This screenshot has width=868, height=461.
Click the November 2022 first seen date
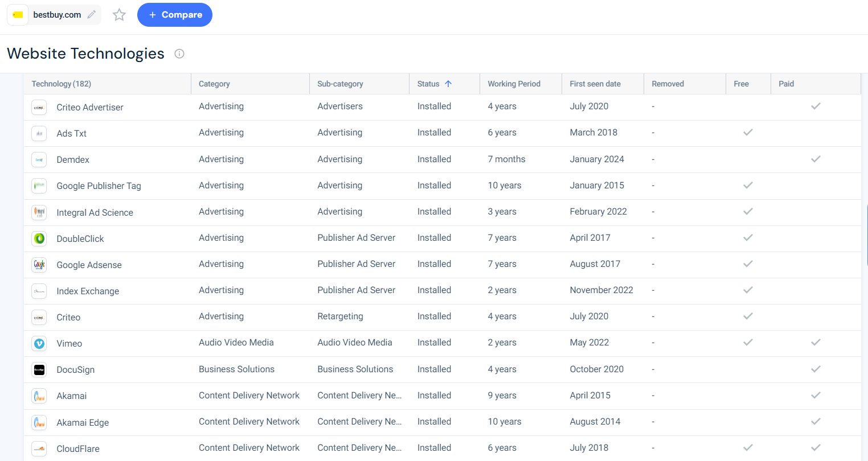click(x=601, y=290)
